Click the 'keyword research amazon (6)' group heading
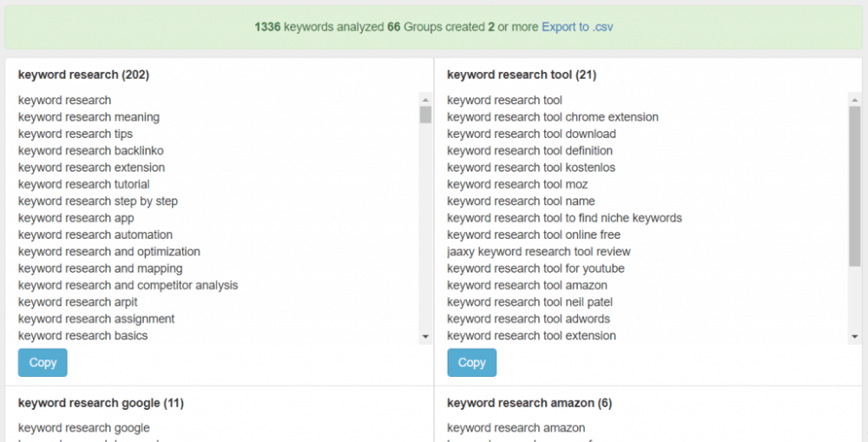 (529, 403)
